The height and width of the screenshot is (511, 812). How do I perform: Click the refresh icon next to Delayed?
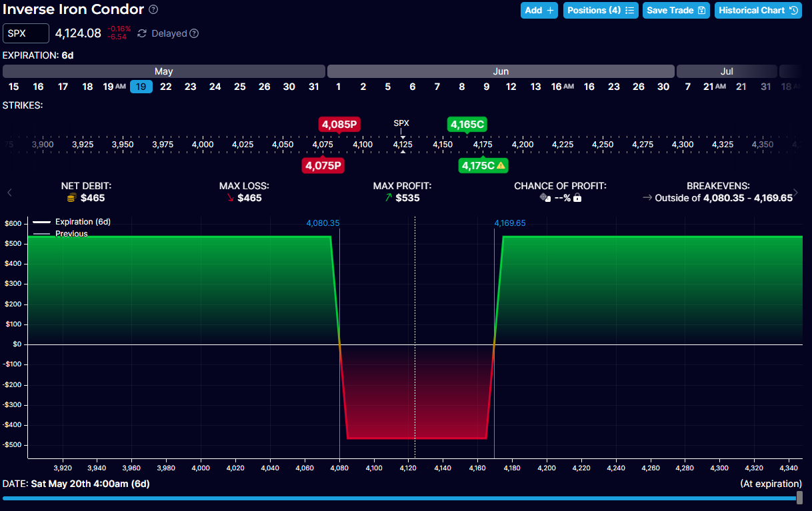[142, 33]
